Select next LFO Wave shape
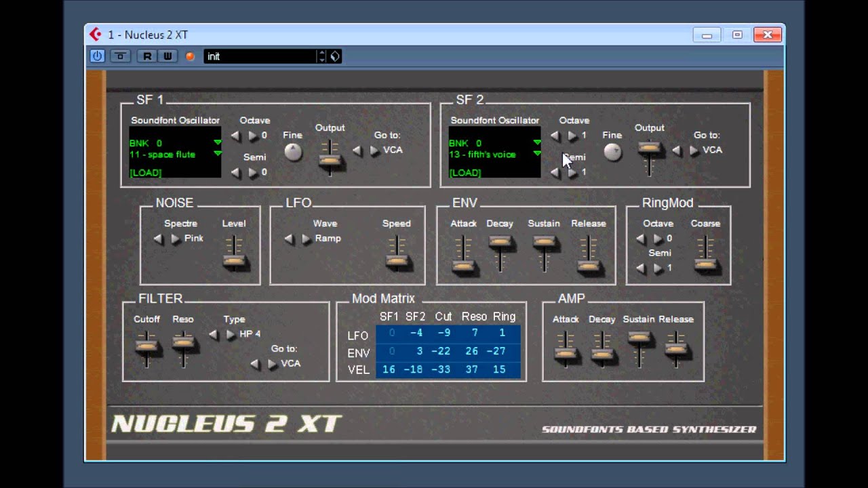Image resolution: width=868 pixels, height=488 pixels. pyautogui.click(x=307, y=239)
